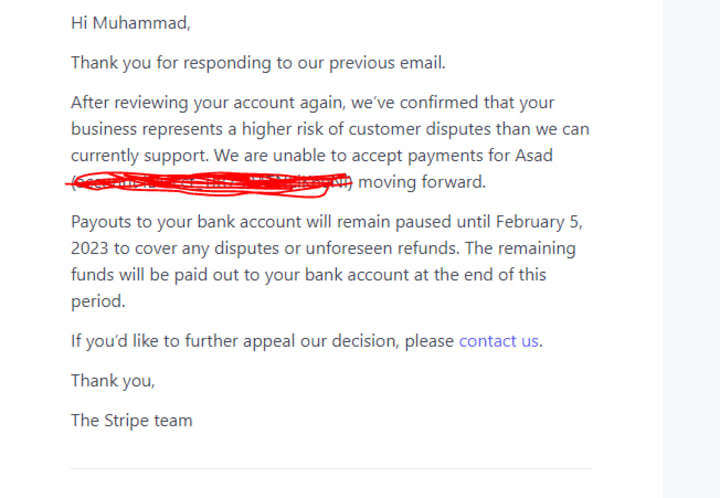Click the "Thank you for responding" sentence
The image size is (720, 498).
pos(258,63)
